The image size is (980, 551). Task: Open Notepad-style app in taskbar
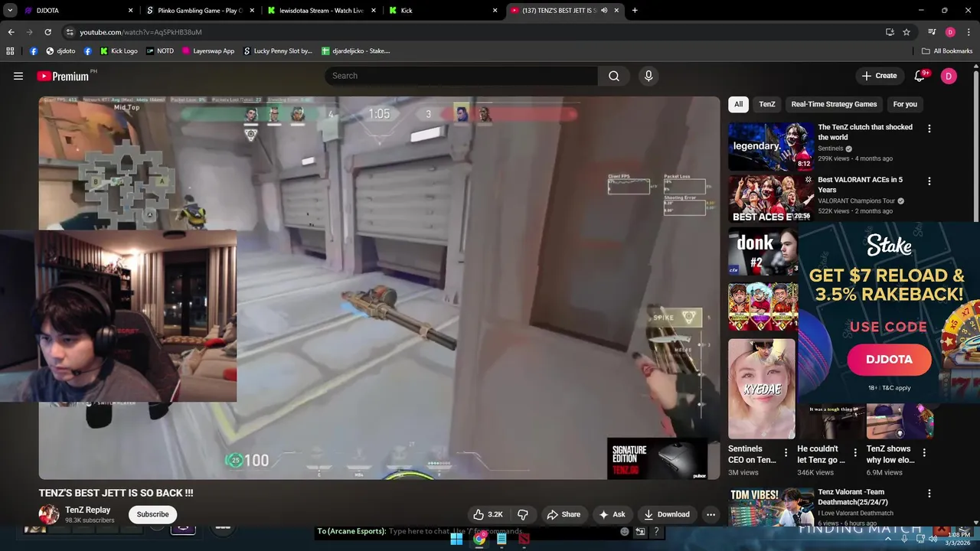[501, 539]
